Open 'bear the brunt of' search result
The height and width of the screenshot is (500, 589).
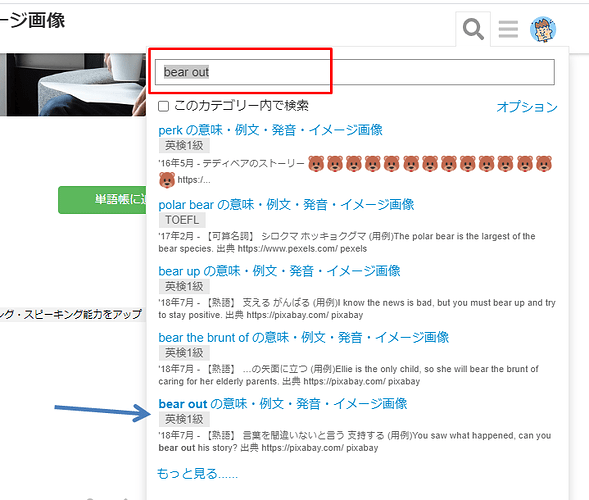pyautogui.click(x=304, y=337)
